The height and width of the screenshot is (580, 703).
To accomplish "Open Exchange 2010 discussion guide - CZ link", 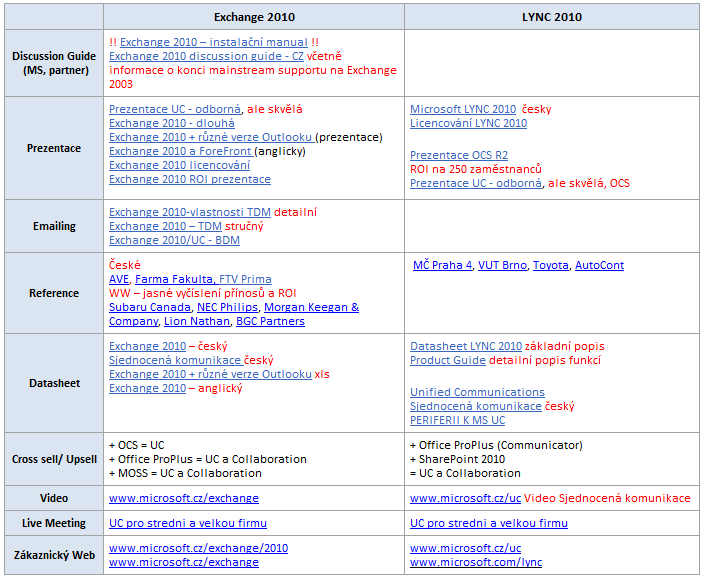I will pos(206,56).
